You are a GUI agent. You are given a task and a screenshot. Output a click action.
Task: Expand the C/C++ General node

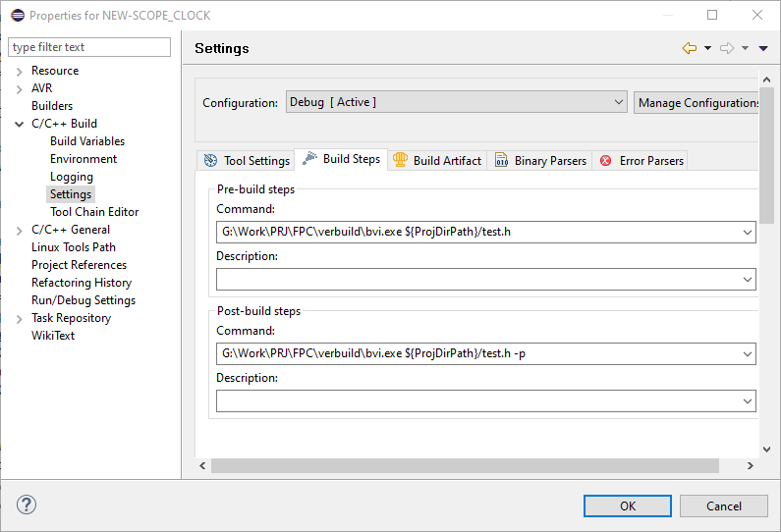point(20,230)
